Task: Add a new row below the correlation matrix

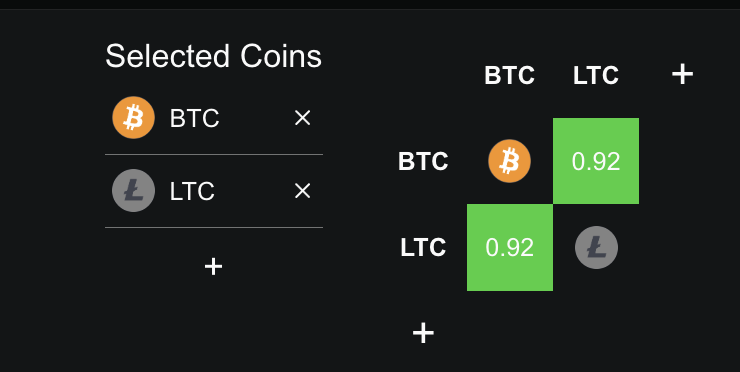Action: click(x=423, y=333)
